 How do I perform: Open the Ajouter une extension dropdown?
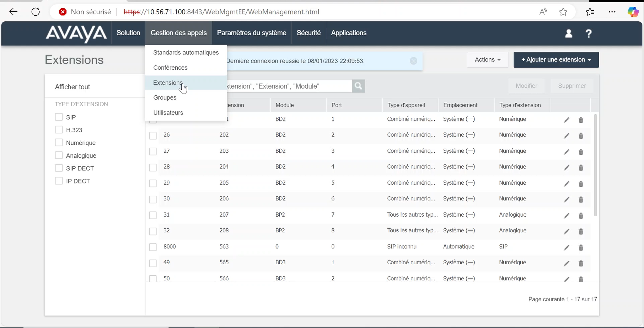pyautogui.click(x=556, y=60)
